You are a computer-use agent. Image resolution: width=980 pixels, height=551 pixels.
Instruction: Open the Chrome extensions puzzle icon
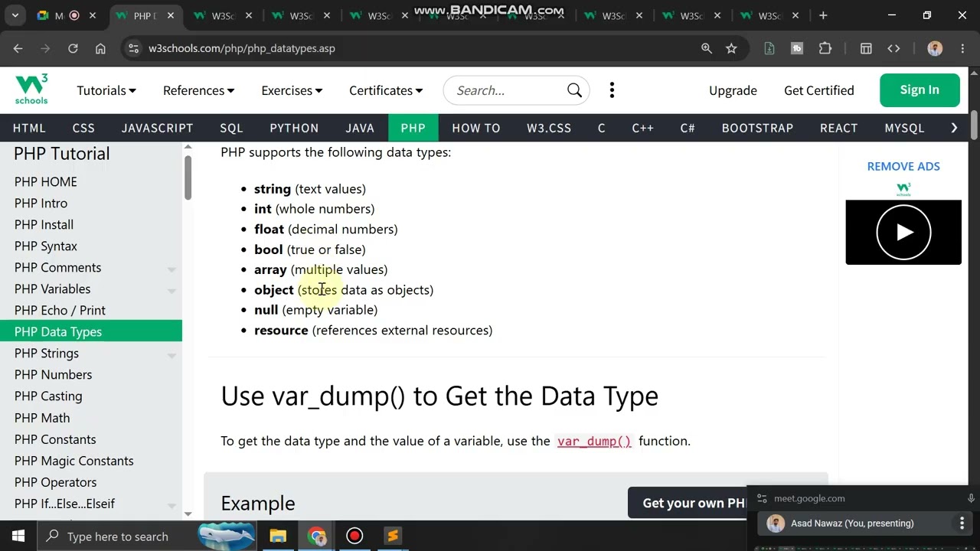(825, 48)
